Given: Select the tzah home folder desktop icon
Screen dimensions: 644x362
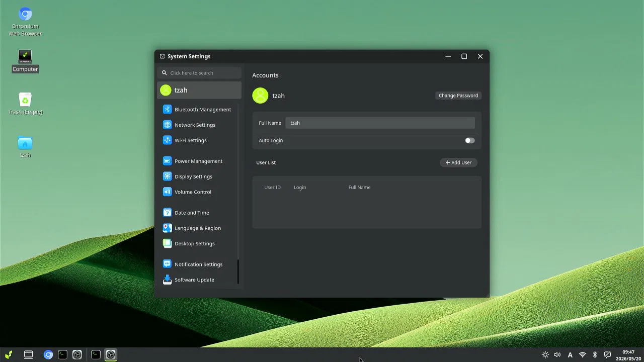Looking at the screenshot, I should pos(25,147).
